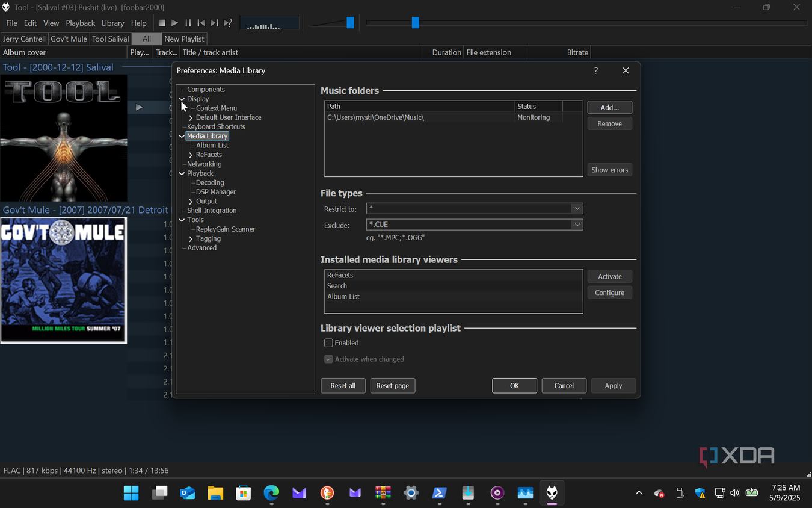Switch to the Gov't Mule playlist tab
812x508 pixels.
tap(69, 39)
